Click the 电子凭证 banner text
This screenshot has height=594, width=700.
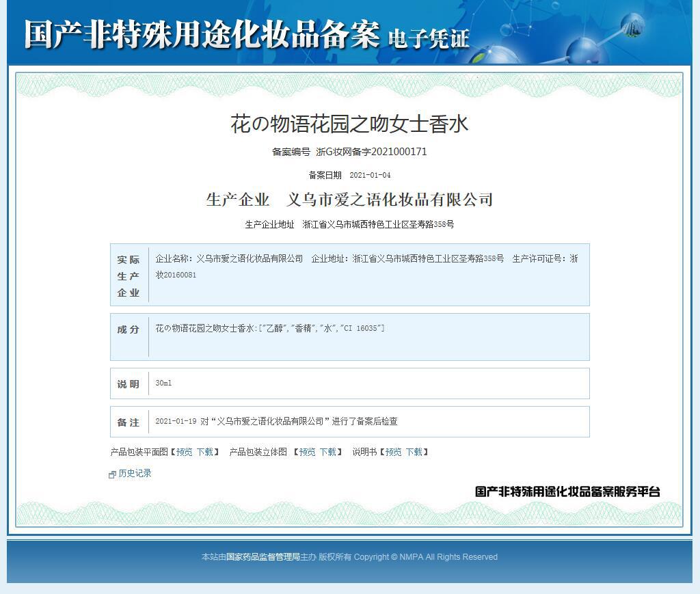[x=429, y=39]
